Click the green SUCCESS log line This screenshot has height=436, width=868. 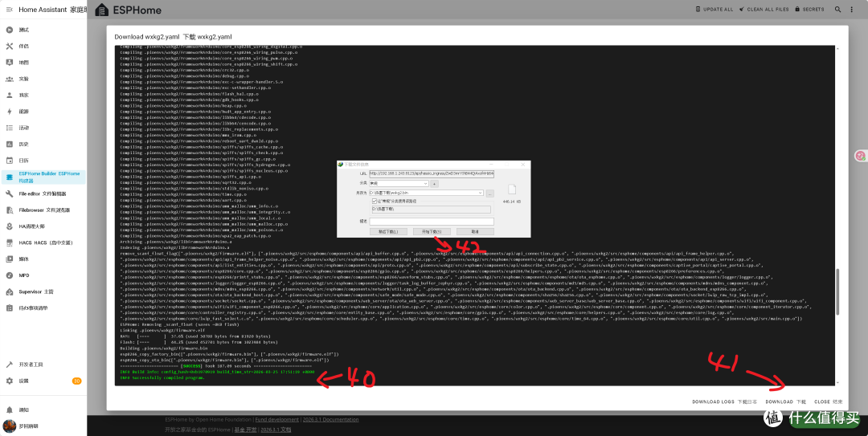pos(216,366)
